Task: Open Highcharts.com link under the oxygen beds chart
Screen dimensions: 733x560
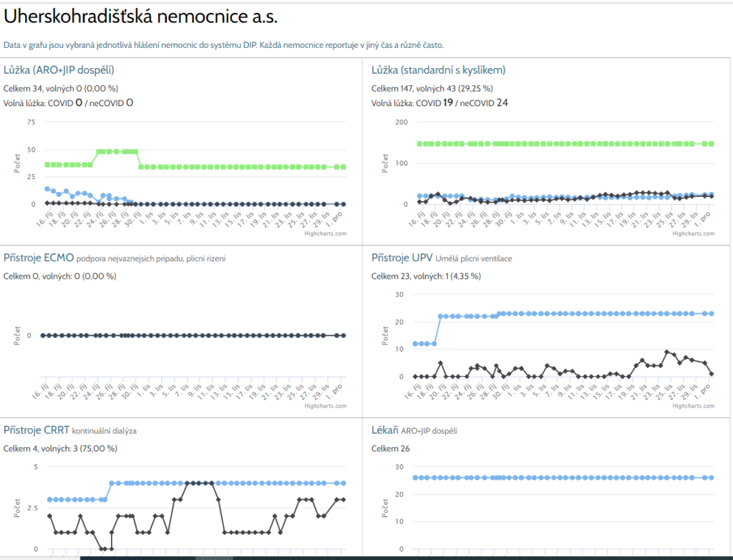Action: [x=693, y=233]
